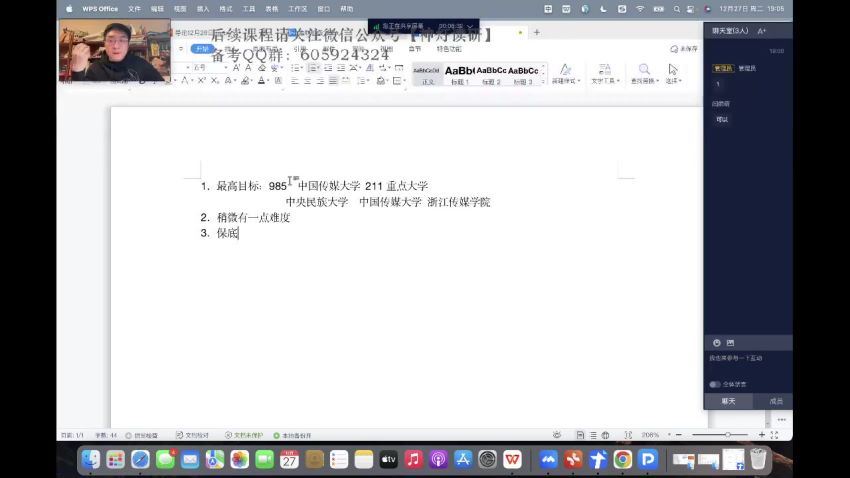Image resolution: width=850 pixels, height=478 pixels.
Task: Open the font size 五号 dropdown
Action: tap(226, 68)
